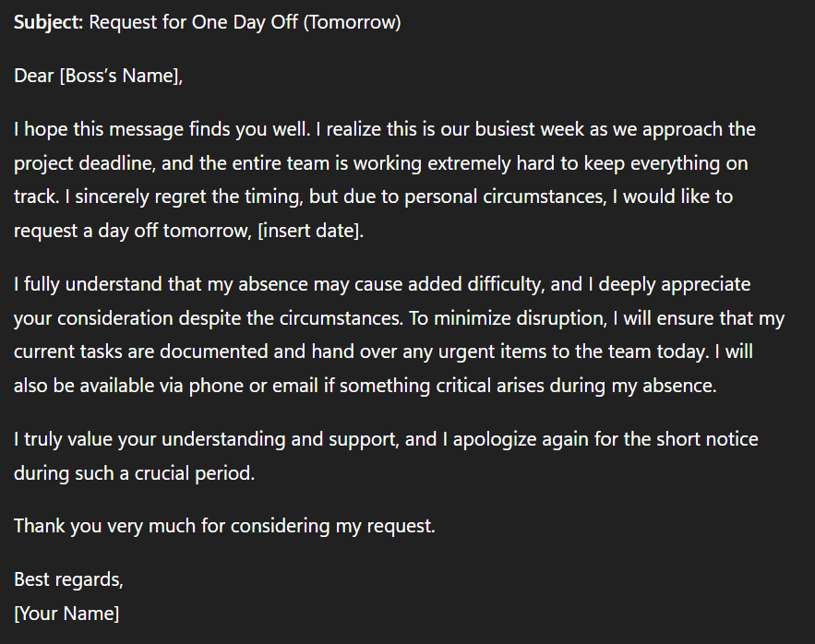This screenshot has height=644, width=815.
Task: Click the bold "Subject:" label
Action: (49, 22)
